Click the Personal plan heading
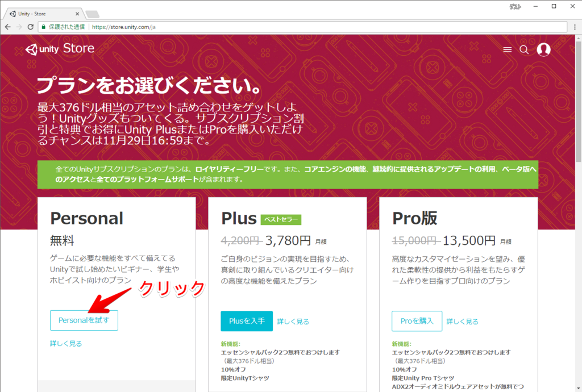 [87, 218]
